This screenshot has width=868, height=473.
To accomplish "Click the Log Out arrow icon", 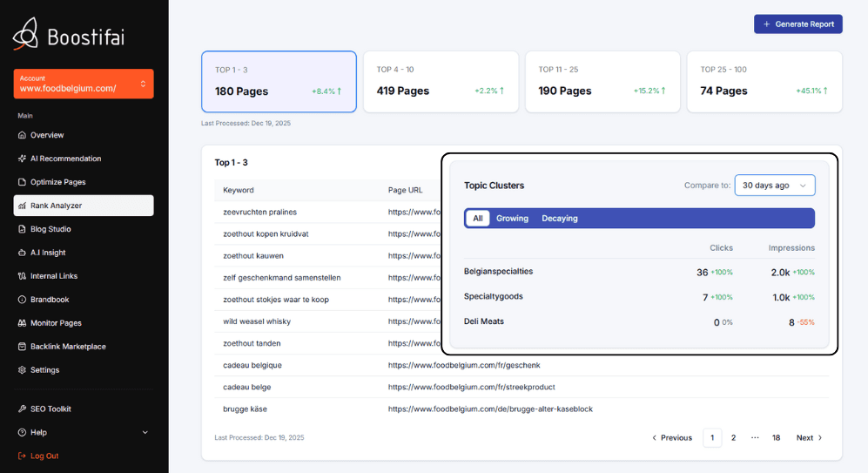I will coord(22,456).
